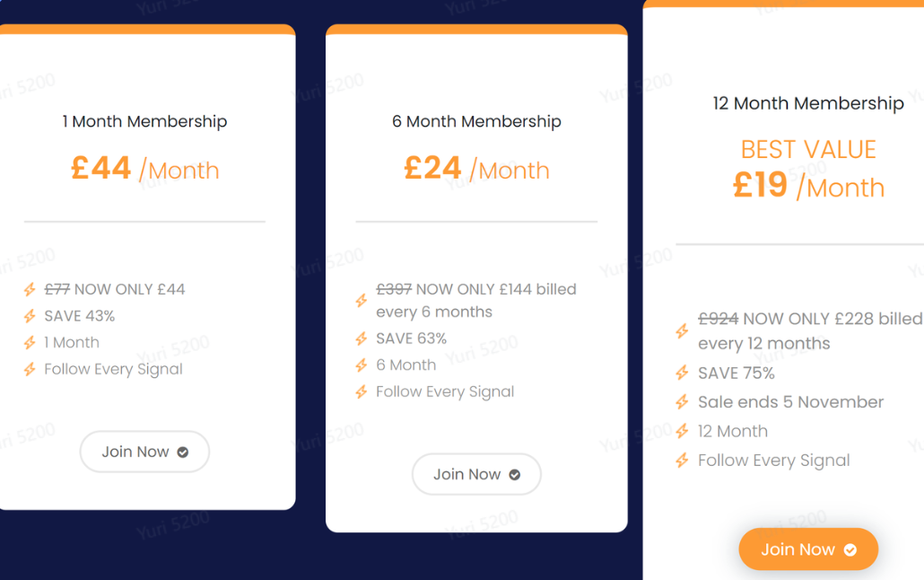This screenshot has height=580, width=924.
Task: Click the £24 /Month price
Action: coord(476,169)
